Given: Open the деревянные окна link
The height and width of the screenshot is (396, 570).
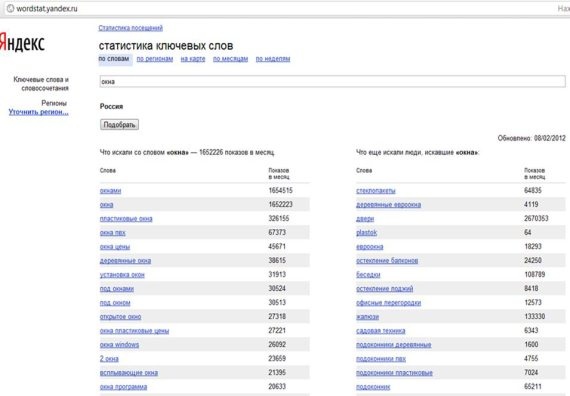Looking at the screenshot, I should pyautogui.click(x=125, y=261).
